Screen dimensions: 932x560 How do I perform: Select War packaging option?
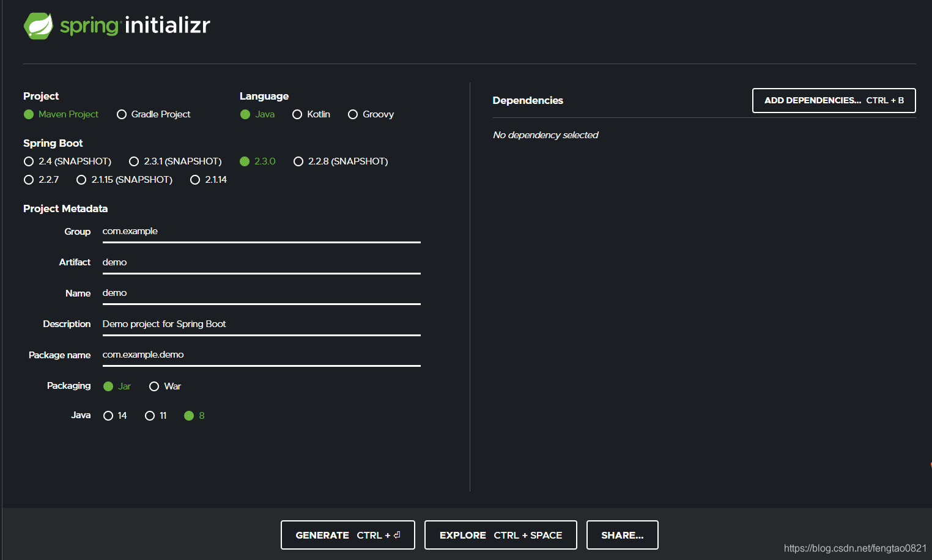(x=165, y=386)
